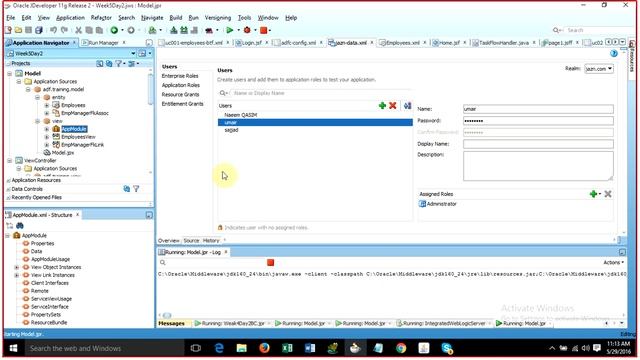Click the Display Name input field
640x360 pixels.
[x=538, y=144]
